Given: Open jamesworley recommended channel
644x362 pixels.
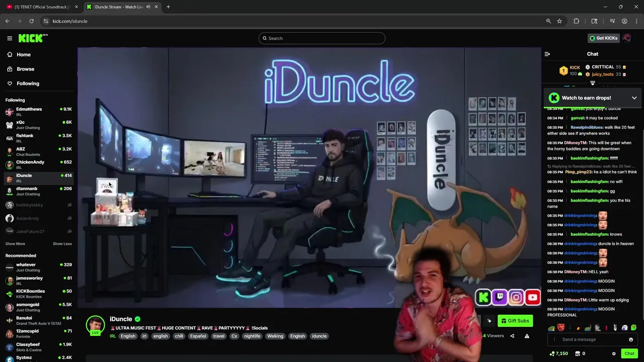Looking at the screenshot, I should pyautogui.click(x=38, y=280).
